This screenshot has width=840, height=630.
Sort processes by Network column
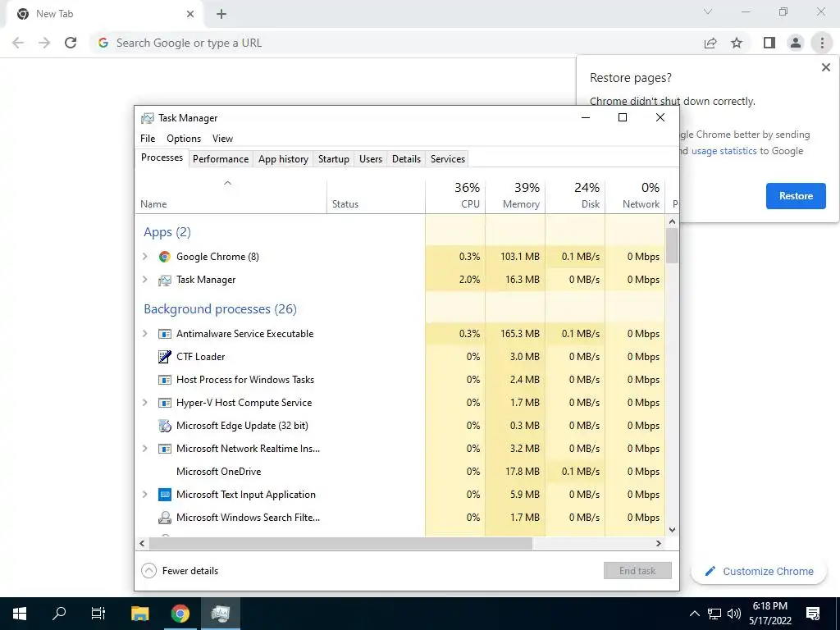tap(636, 196)
